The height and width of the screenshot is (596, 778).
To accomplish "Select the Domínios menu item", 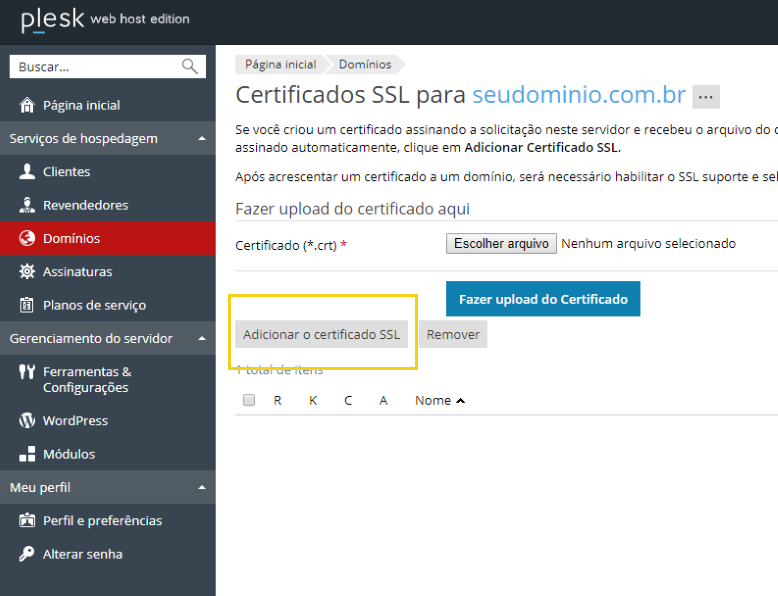I will tap(108, 238).
